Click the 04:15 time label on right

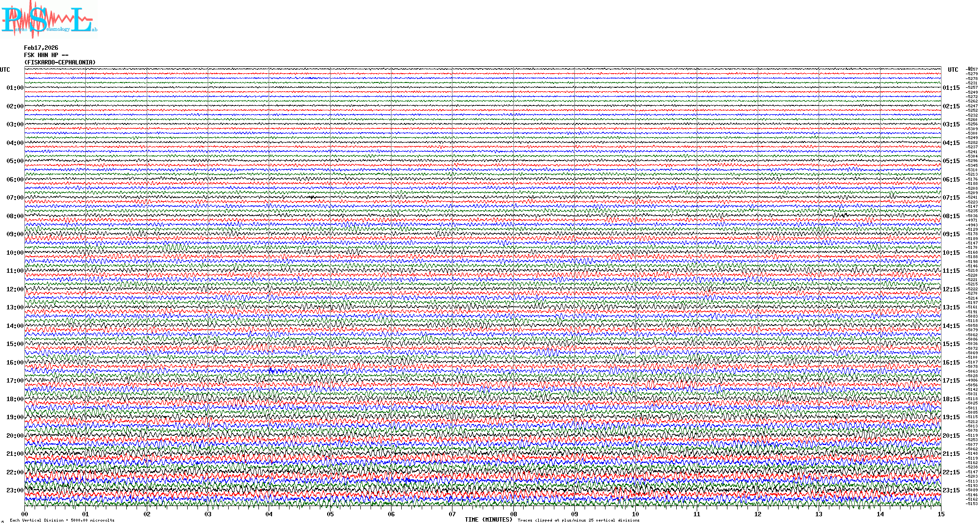tap(951, 143)
